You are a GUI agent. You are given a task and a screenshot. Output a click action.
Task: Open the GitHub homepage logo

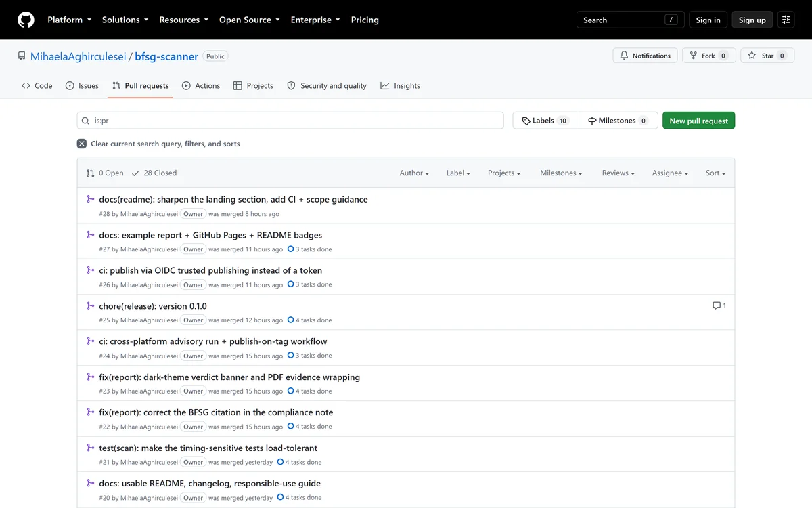26,20
